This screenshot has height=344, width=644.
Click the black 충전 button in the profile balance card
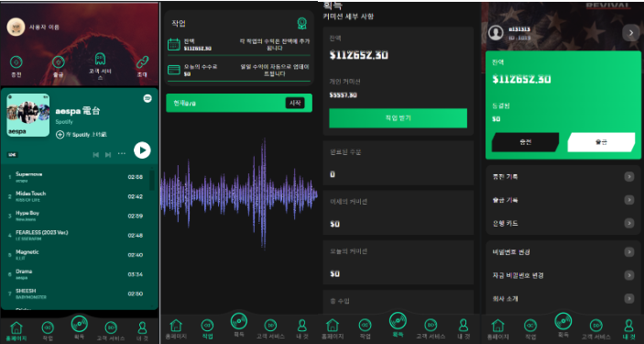(526, 142)
